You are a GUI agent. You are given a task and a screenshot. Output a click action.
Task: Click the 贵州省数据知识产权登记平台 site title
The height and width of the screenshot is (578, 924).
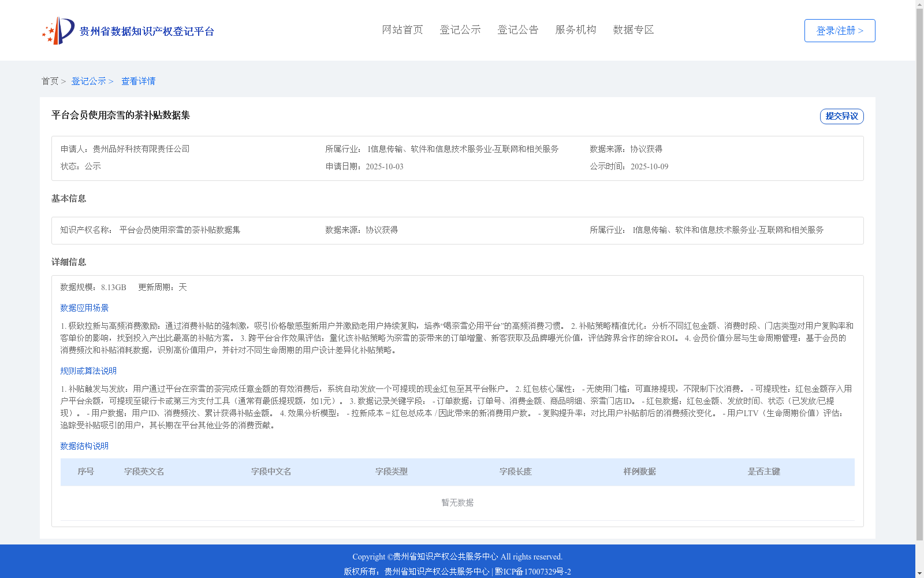(x=147, y=31)
